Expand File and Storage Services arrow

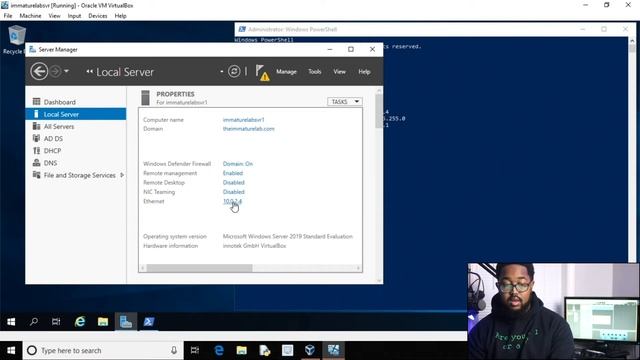(x=122, y=175)
